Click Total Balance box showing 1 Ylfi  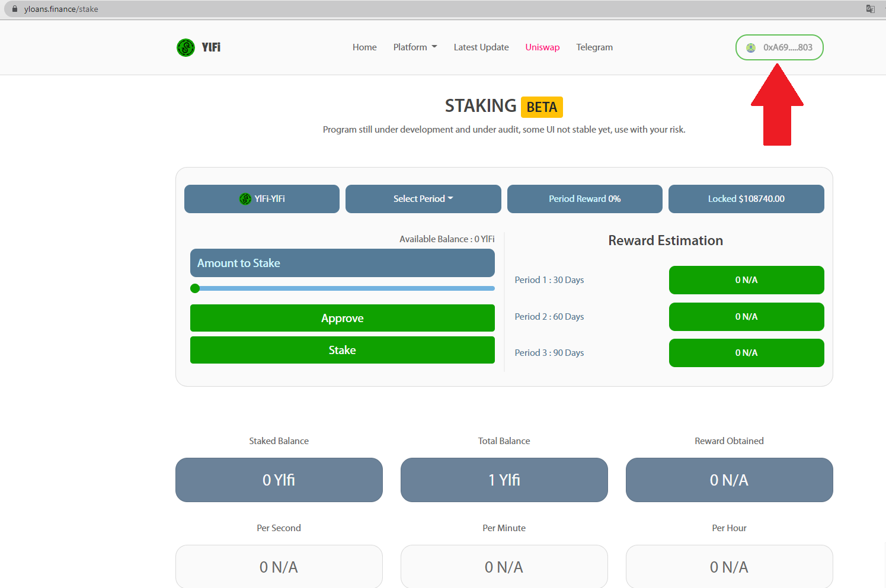click(504, 480)
